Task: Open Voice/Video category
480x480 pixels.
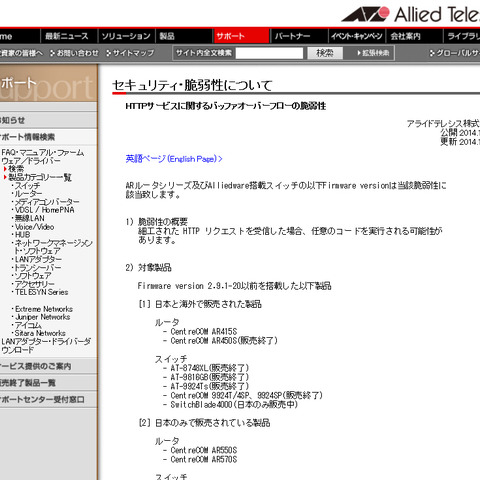Action: 34,227
